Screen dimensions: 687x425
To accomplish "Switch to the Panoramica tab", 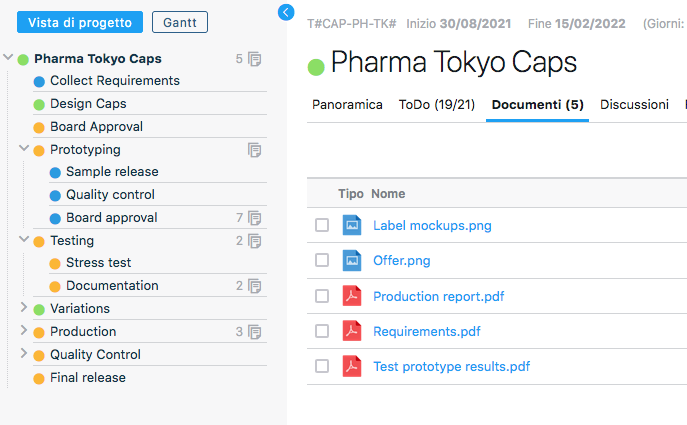I will [347, 104].
